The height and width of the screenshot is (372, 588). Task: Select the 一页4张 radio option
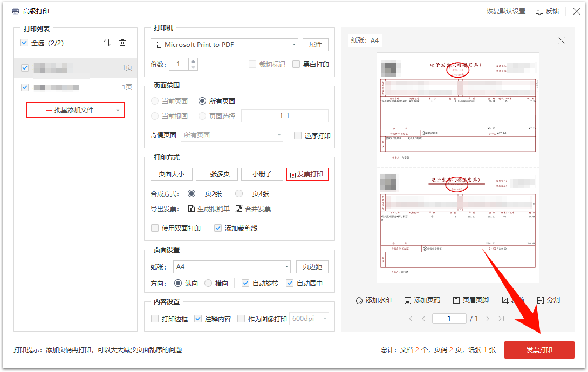[238, 194]
